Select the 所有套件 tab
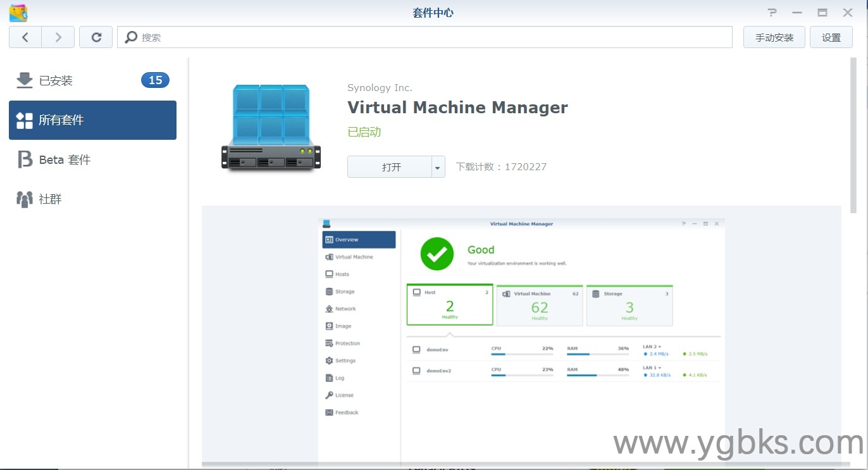Image resolution: width=868 pixels, height=470 pixels. pos(92,120)
